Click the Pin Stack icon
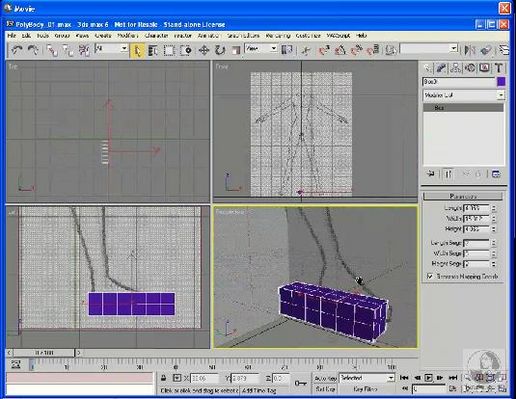Image resolution: width=516 pixels, height=399 pixels. [x=431, y=174]
